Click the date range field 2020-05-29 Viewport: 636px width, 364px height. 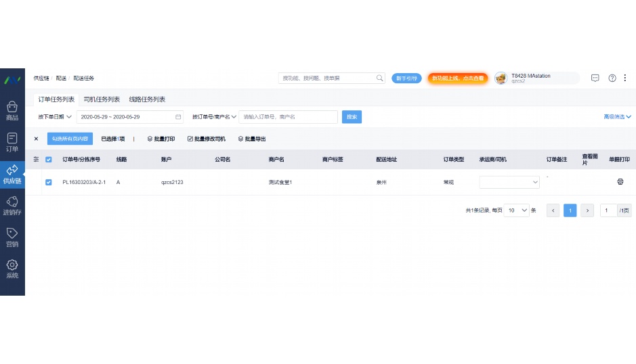click(x=130, y=117)
